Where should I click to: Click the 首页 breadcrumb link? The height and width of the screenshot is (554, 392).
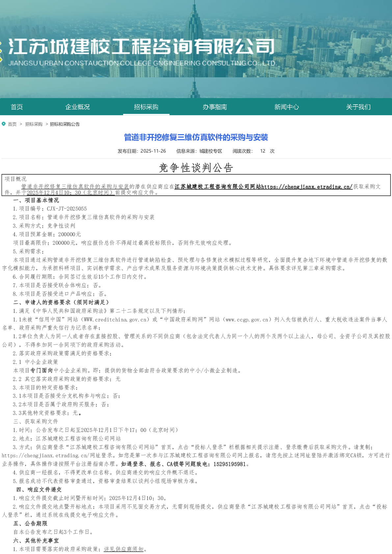[12, 124]
